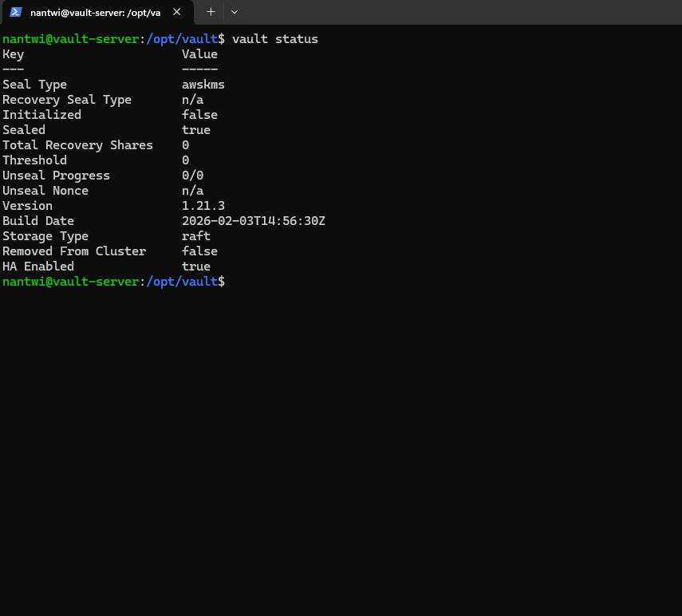
Task: Open a new tab with the plus icon
Action: (x=211, y=12)
